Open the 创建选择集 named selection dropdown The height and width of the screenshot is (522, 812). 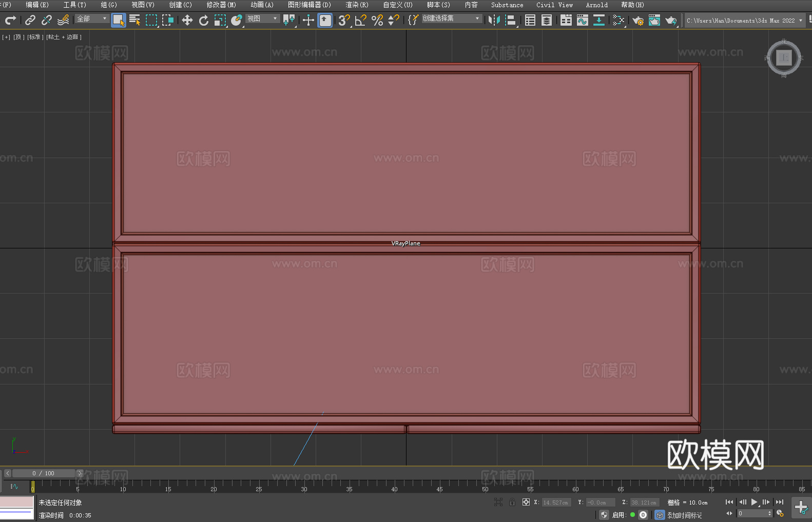click(452, 18)
